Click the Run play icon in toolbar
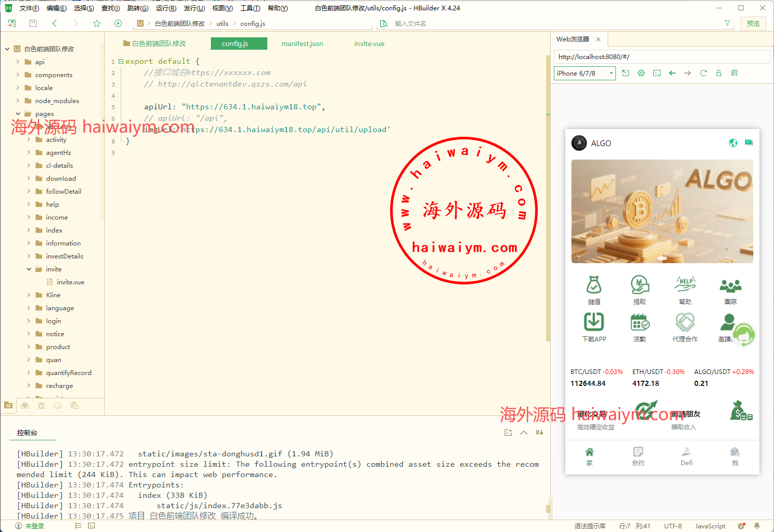774x532 pixels. 118,23
